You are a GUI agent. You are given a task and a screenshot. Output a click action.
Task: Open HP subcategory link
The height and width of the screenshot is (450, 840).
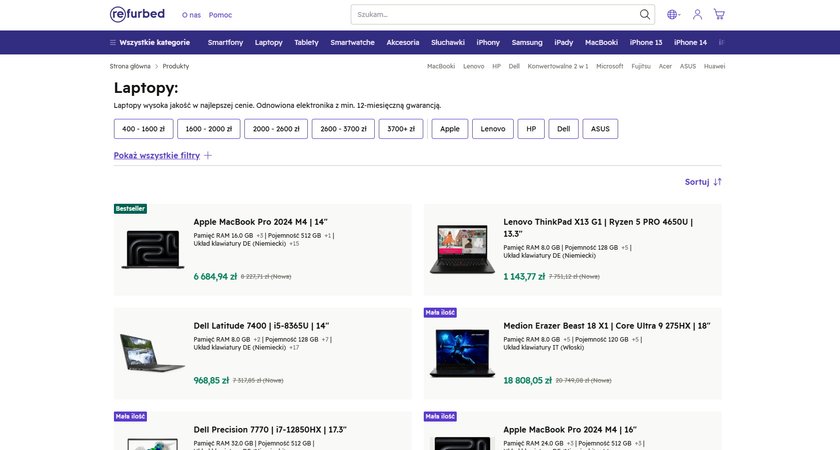pos(497,66)
